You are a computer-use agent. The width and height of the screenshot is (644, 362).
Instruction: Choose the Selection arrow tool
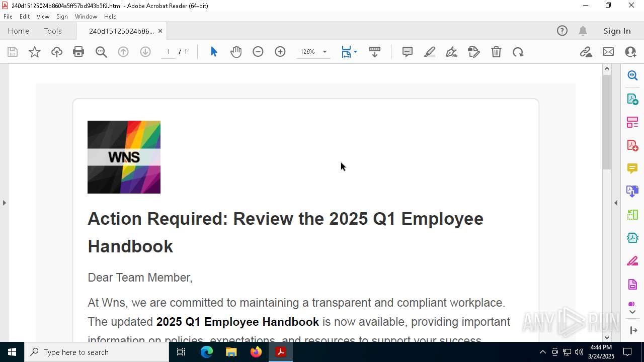[x=214, y=52]
